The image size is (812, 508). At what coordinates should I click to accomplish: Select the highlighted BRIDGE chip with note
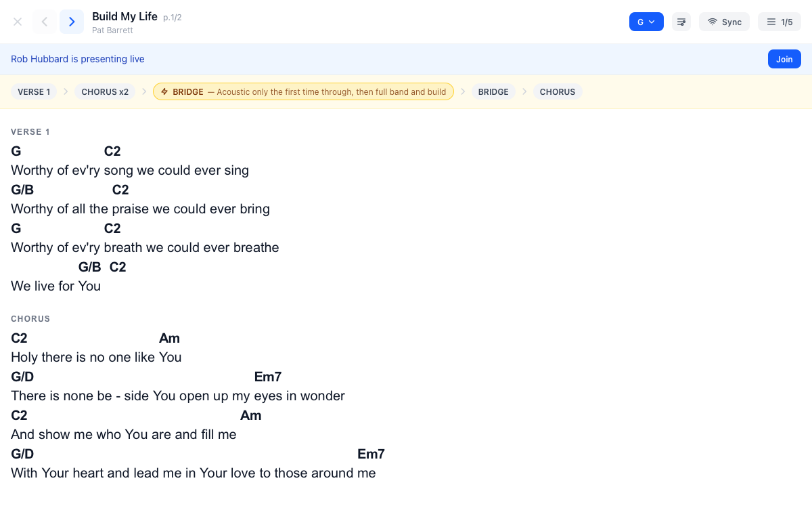pyautogui.click(x=303, y=91)
